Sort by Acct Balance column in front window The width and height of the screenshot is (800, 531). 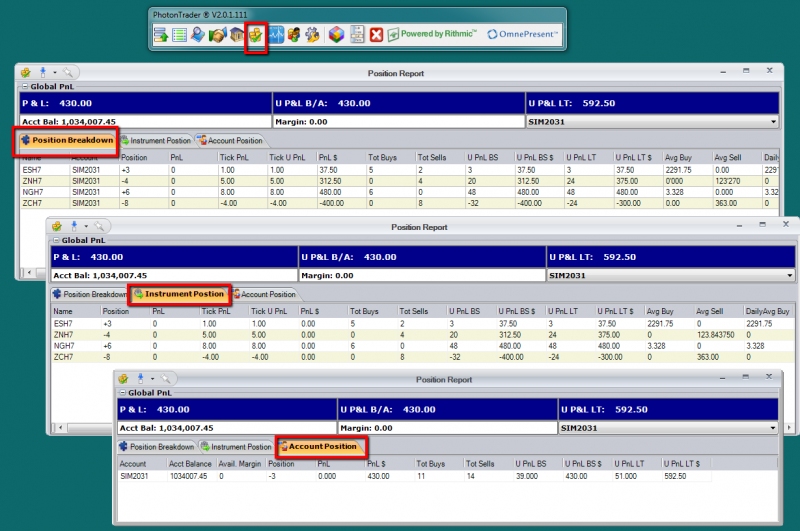191,464
